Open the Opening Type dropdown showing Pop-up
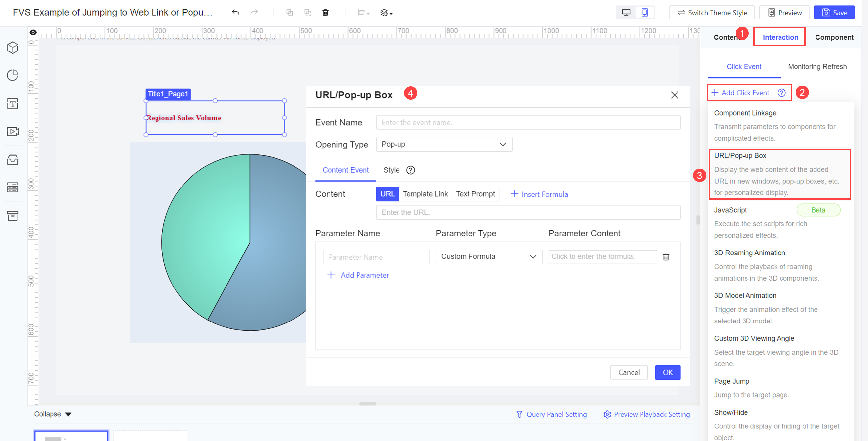Screen dimensions: 868x441 (444, 144)
